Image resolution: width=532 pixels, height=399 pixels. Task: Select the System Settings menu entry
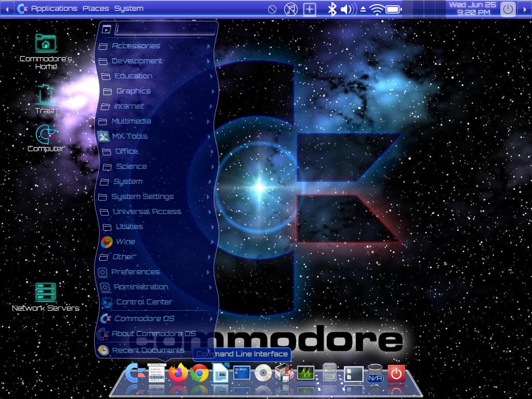click(x=155, y=196)
